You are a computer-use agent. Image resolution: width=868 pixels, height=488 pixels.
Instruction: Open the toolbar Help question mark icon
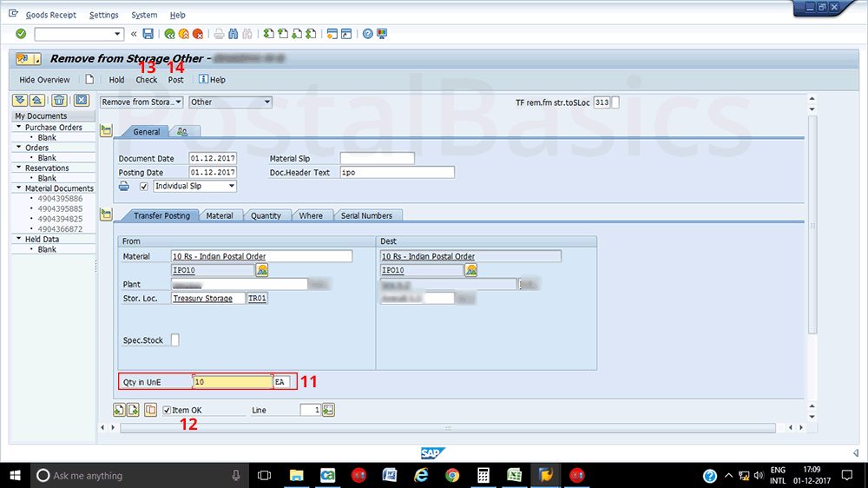click(x=368, y=34)
